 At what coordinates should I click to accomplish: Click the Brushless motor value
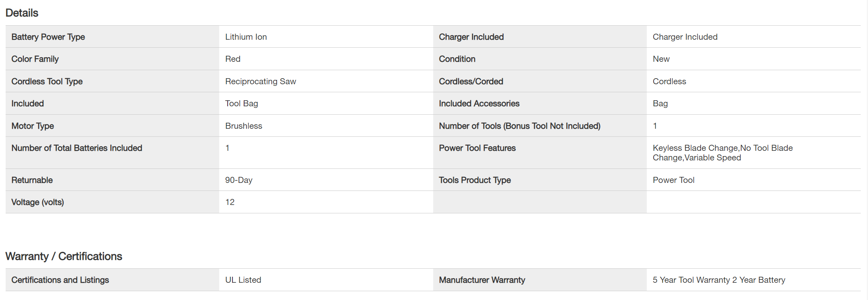pos(243,126)
